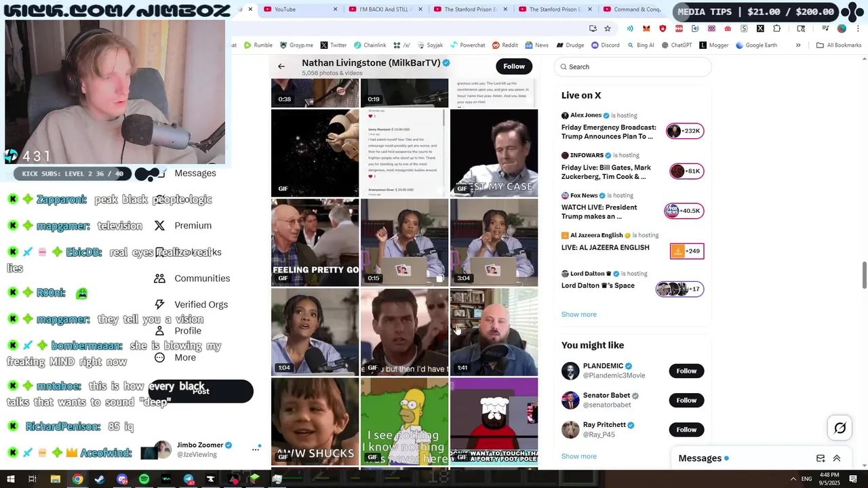
Task: Open Fox News WATCH LIVE broadcast
Action: click(599, 212)
